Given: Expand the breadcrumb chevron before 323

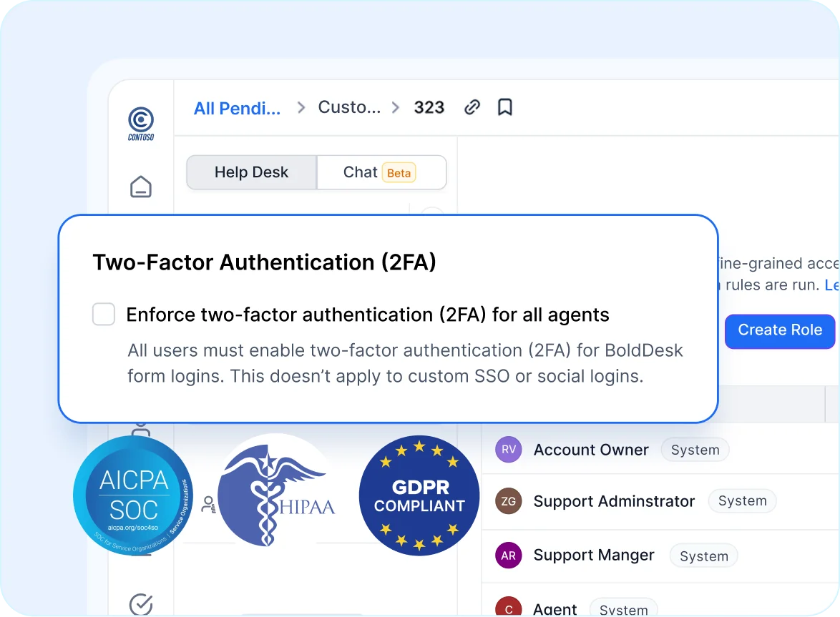Looking at the screenshot, I should click(x=395, y=107).
